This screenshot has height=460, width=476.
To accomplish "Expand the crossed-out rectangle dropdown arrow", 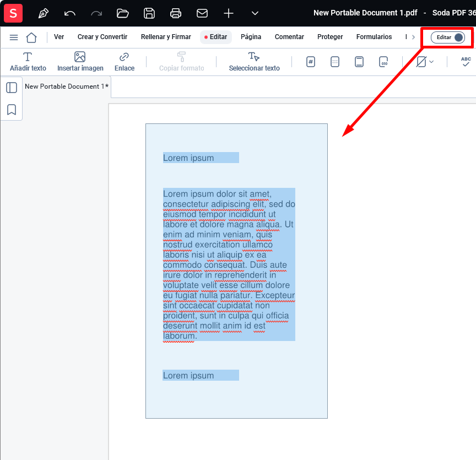I will coord(431,62).
